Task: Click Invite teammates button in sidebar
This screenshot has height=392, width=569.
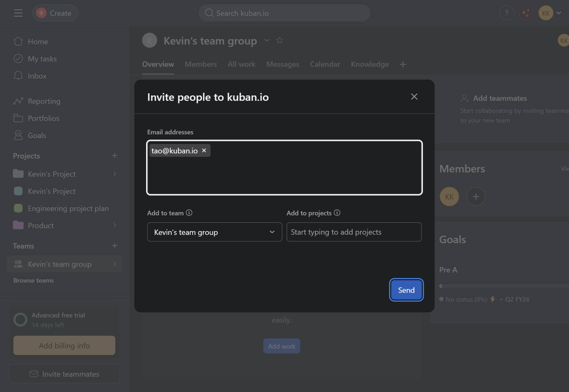Action: [x=64, y=374]
